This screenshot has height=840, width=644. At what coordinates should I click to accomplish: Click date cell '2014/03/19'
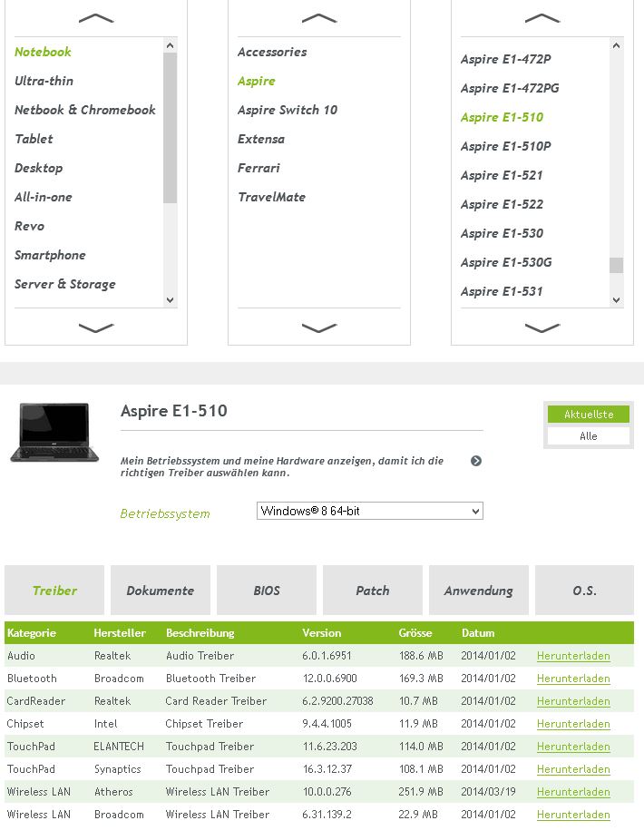click(x=488, y=792)
